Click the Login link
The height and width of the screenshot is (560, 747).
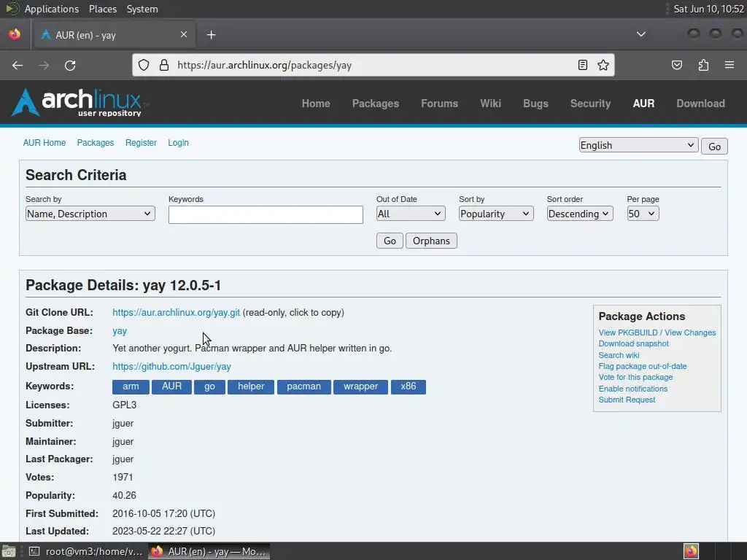tap(178, 143)
